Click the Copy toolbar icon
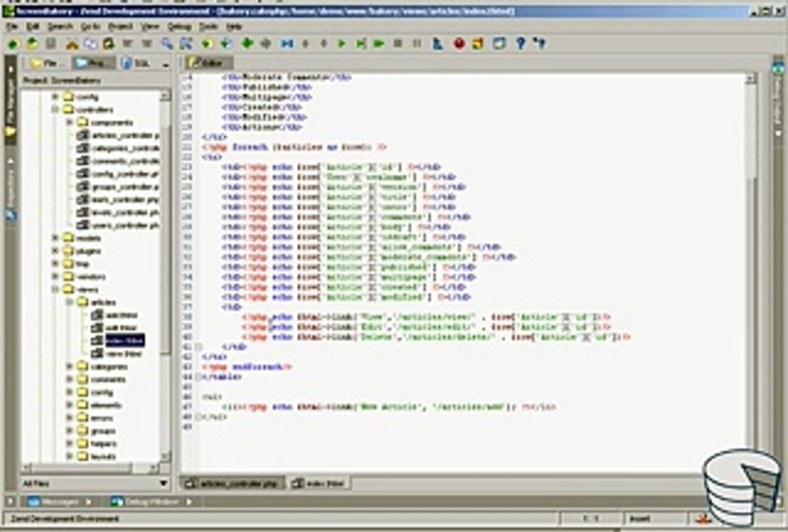 [90, 44]
